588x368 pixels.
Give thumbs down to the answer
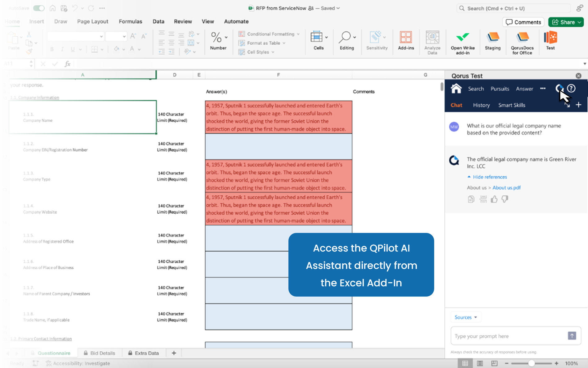click(x=505, y=199)
